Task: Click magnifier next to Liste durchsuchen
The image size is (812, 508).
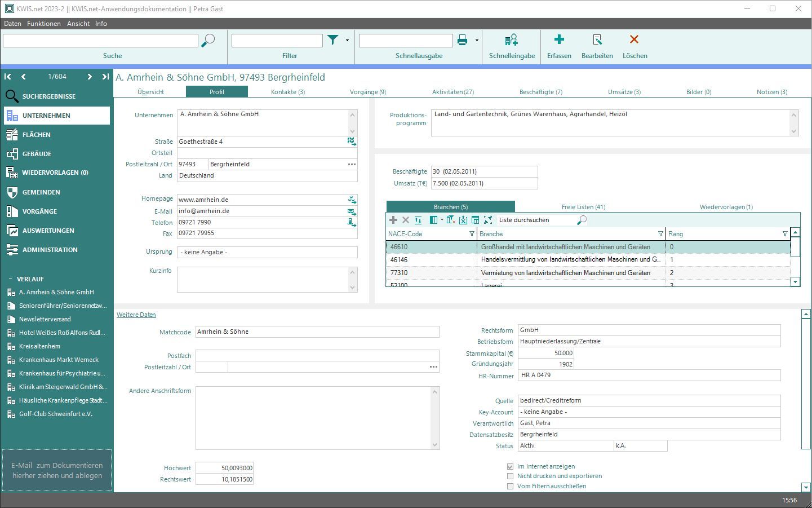Action: pyautogui.click(x=582, y=220)
